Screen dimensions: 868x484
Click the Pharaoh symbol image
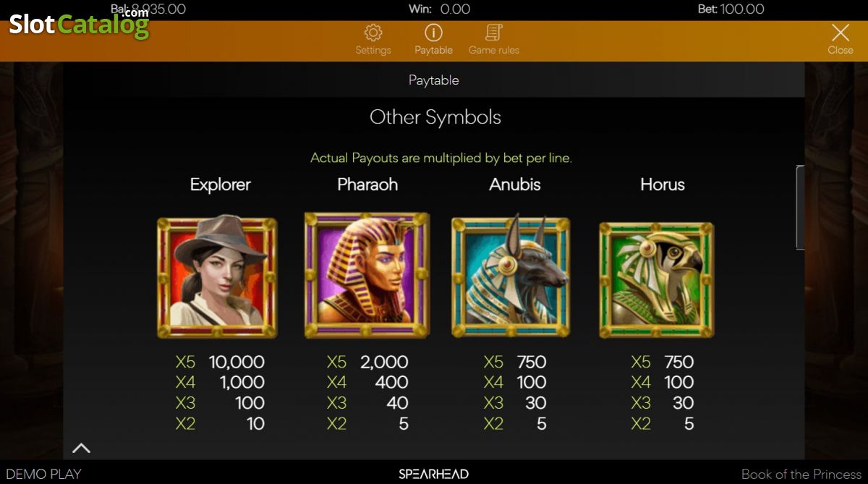point(367,275)
